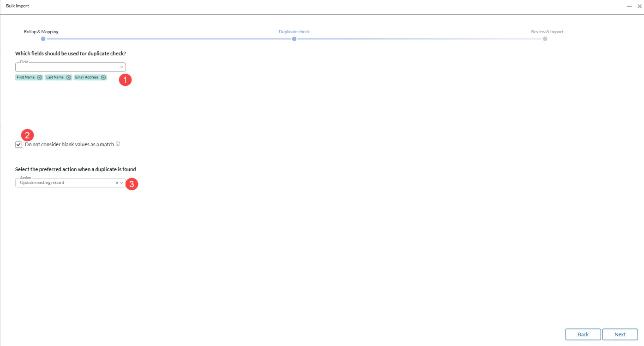
Task: Remove the Email Address chip
Action: tap(103, 78)
